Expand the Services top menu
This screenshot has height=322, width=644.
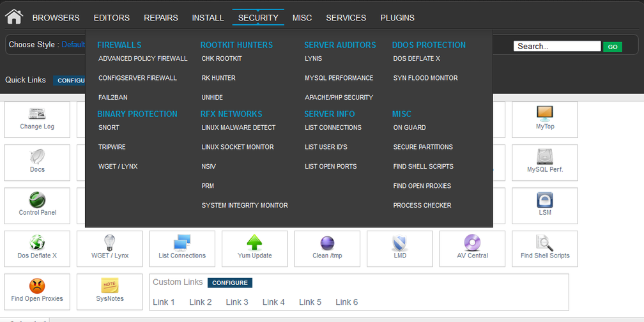click(x=346, y=18)
